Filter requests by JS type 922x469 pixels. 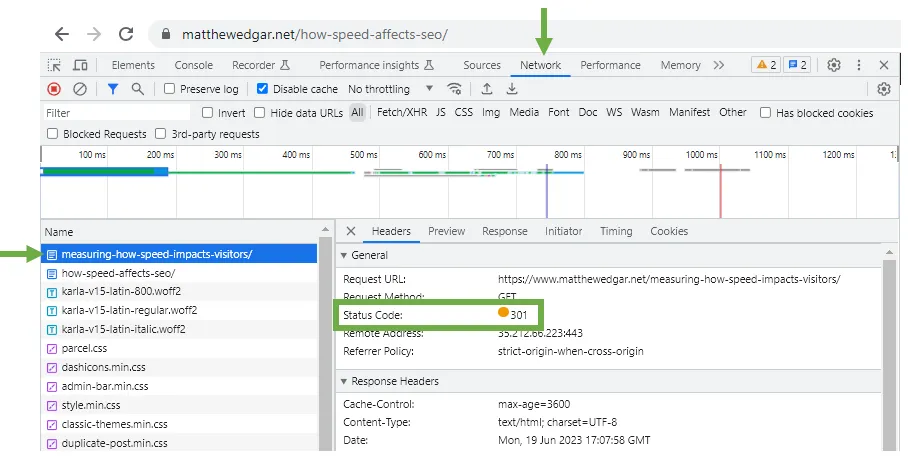[441, 112]
